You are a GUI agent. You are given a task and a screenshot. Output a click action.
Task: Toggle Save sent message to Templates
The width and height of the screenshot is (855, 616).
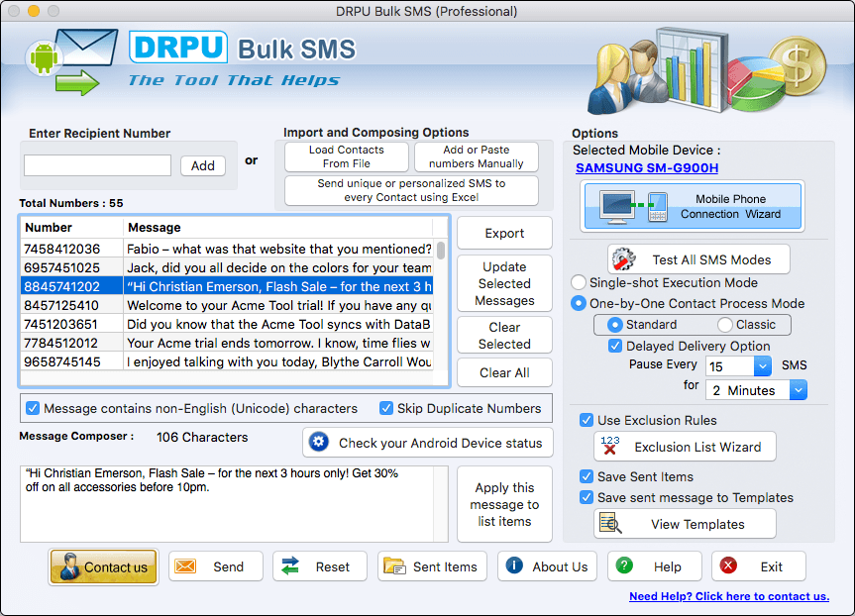point(587,497)
